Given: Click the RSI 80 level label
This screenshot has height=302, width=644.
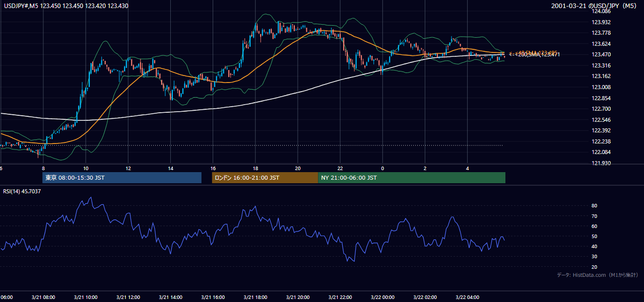Looking at the screenshot, I should tap(594, 206).
